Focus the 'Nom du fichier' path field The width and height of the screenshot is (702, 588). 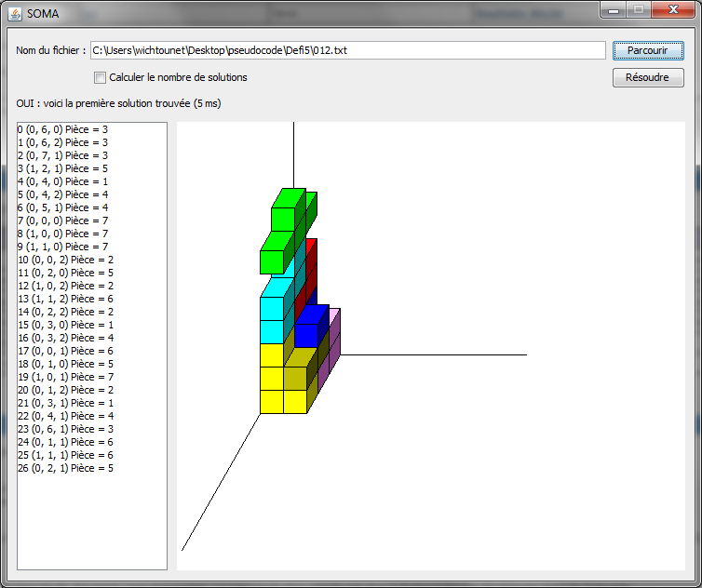coord(348,50)
